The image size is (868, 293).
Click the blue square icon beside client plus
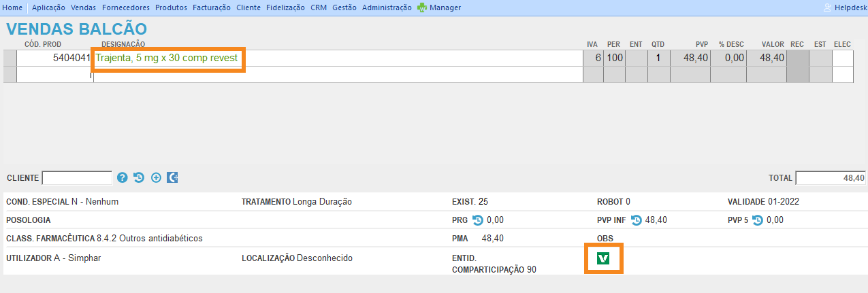pyautogui.click(x=172, y=178)
